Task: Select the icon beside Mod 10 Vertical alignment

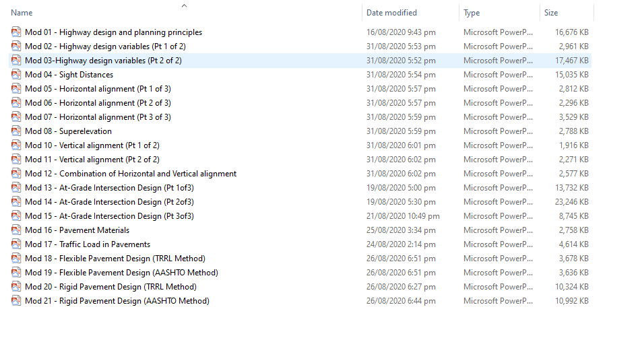Action: tap(16, 145)
